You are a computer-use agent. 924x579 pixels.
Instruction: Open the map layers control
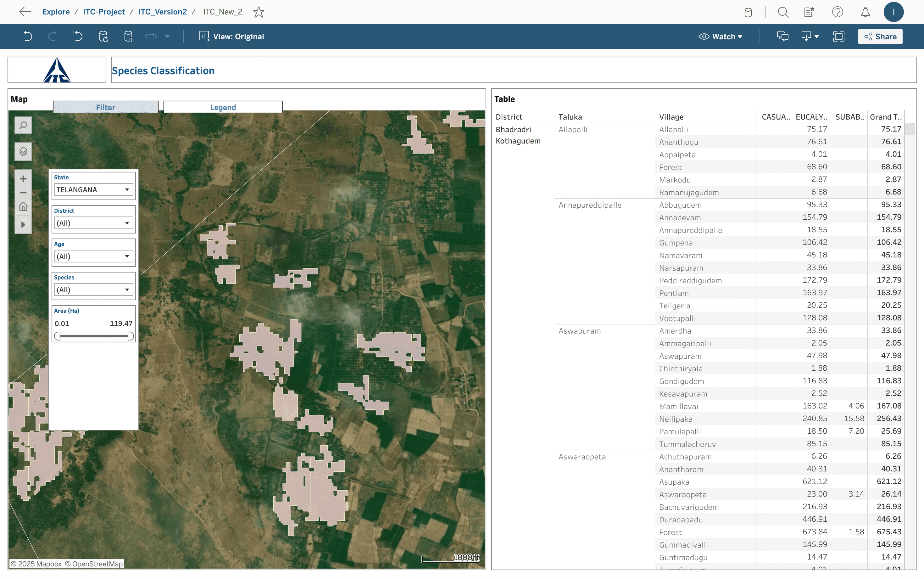[23, 152]
